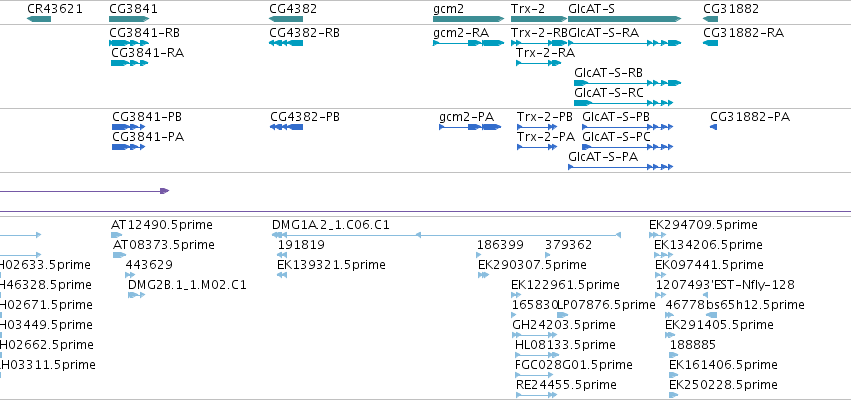Image resolution: width=851 pixels, height=400 pixels.
Task: Click the CG3841 gene arrow
Action: 129,19
